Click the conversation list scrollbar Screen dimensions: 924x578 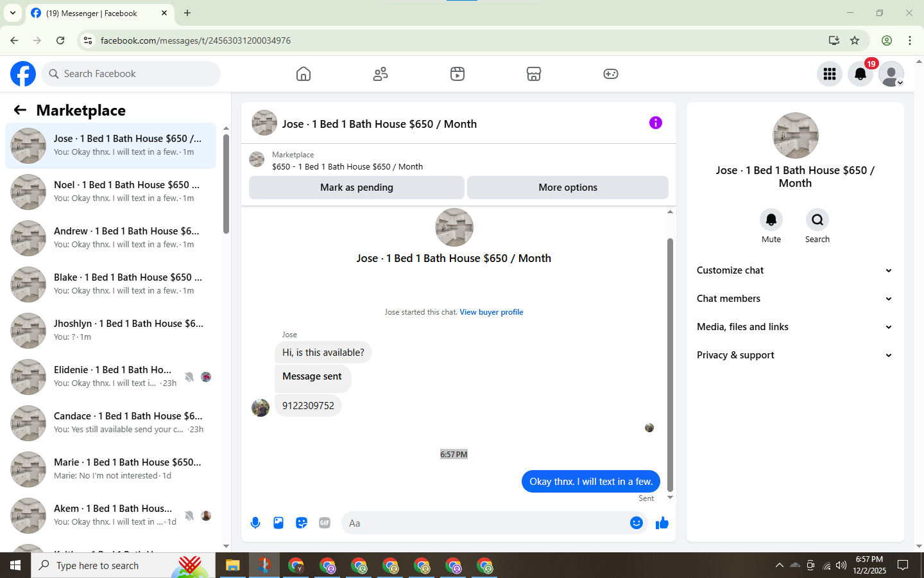(226, 184)
